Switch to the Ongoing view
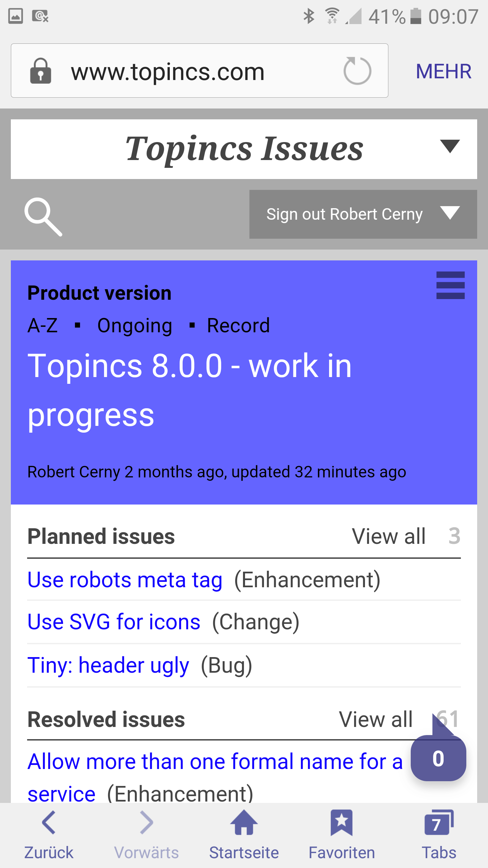This screenshot has width=488, height=868. pos(135,325)
